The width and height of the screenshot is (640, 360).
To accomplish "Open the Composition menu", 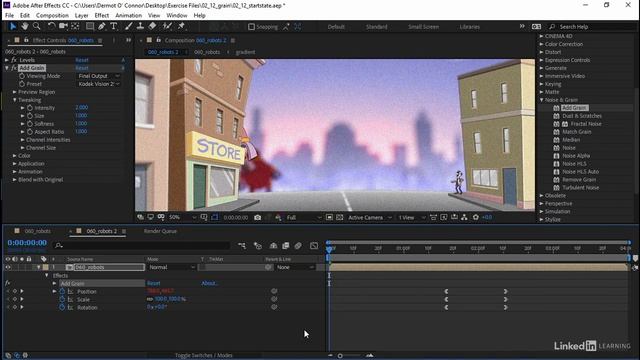I will point(52,16).
